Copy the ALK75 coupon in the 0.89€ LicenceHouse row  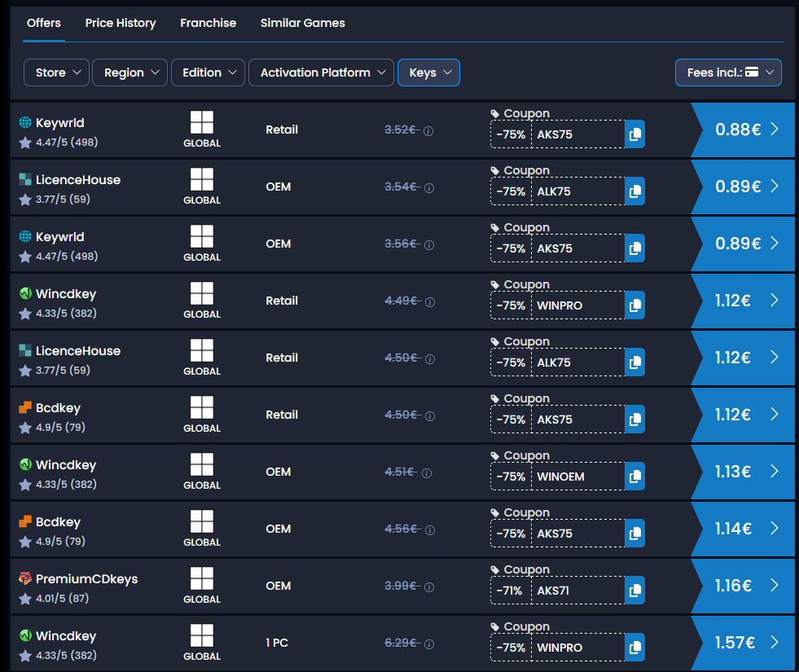[634, 191]
